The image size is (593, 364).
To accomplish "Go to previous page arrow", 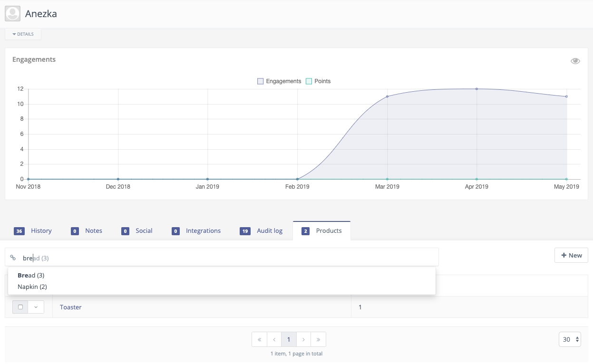I will (274, 339).
